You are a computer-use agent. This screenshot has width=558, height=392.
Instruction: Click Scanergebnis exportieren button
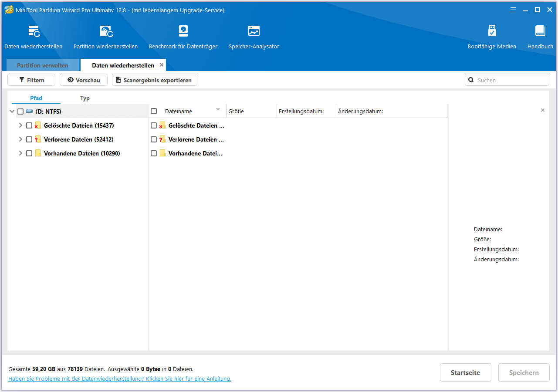[x=155, y=80]
